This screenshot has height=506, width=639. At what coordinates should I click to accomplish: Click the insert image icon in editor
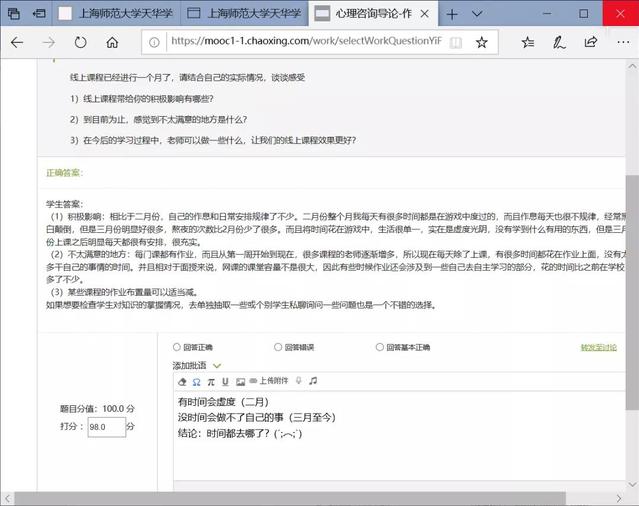point(239,381)
